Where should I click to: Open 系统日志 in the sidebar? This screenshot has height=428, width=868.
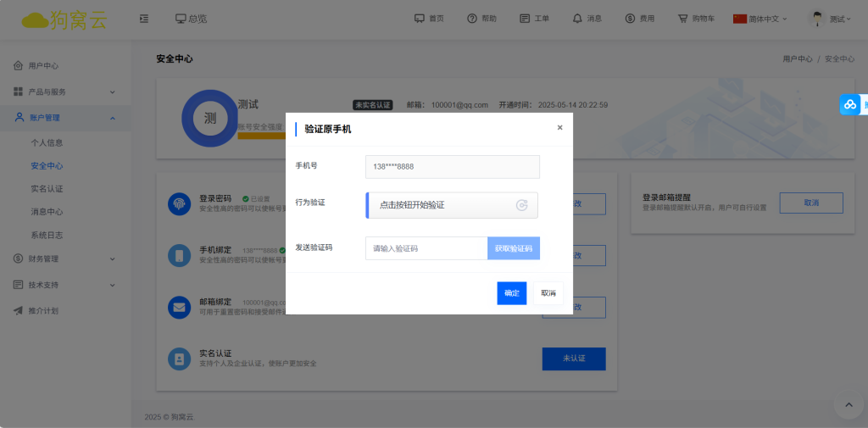(47, 236)
